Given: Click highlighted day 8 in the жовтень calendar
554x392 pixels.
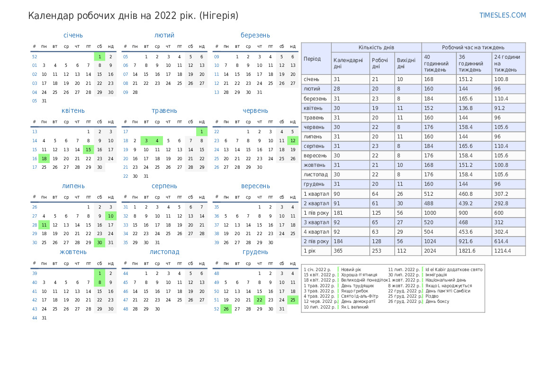Looking at the screenshot, I should [100, 283].
